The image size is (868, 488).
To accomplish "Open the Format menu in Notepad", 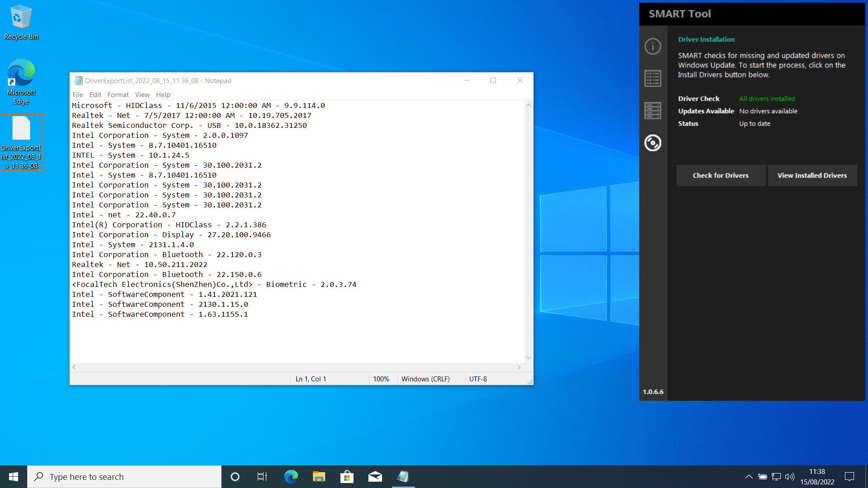I will tap(118, 94).
